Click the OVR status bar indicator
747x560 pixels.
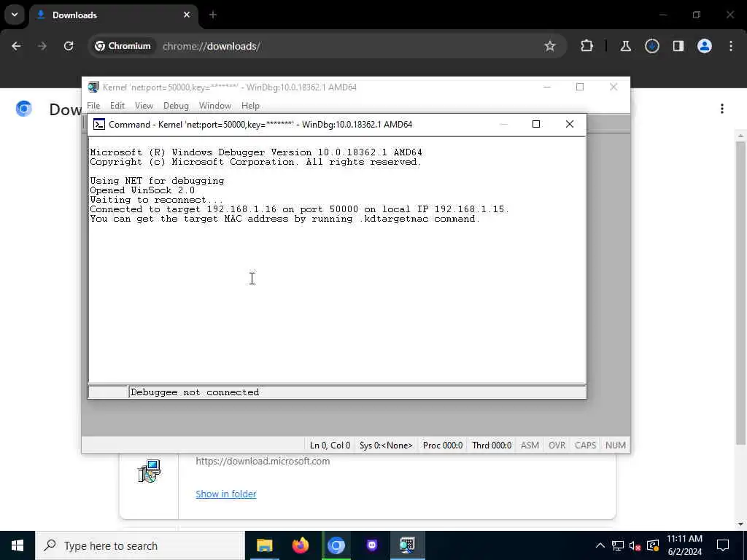[x=557, y=446]
